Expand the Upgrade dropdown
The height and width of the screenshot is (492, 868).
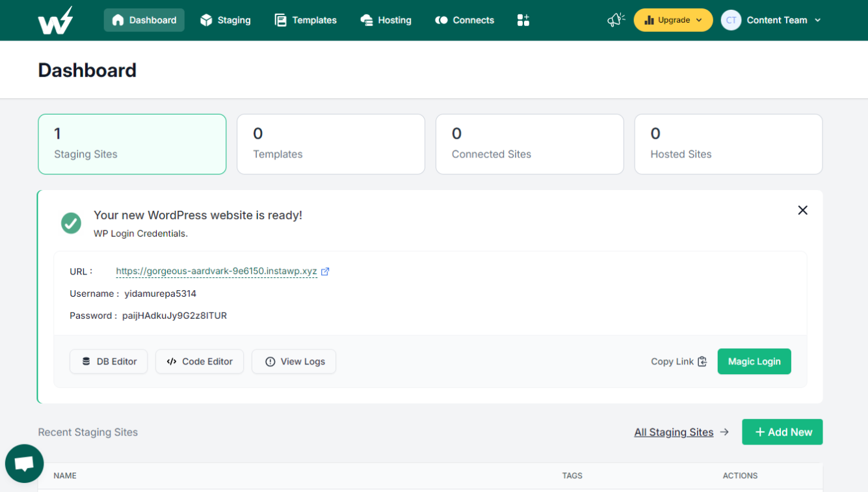(x=673, y=20)
